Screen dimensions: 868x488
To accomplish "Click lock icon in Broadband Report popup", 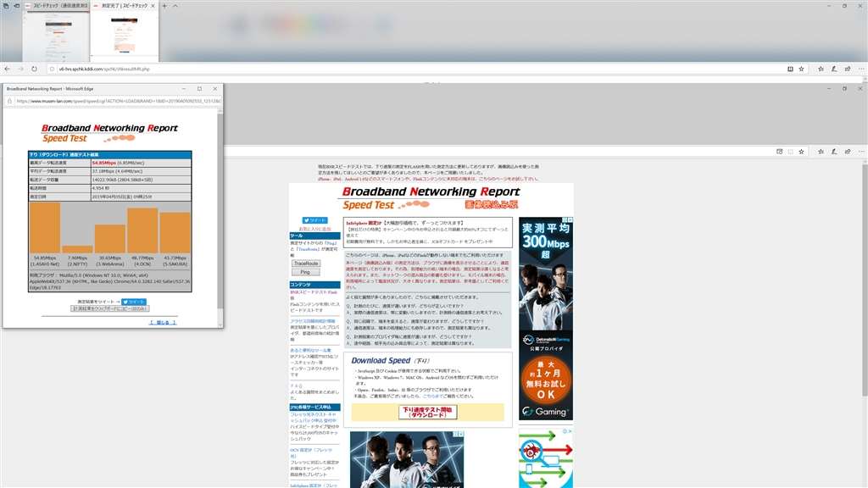I will (x=9, y=101).
